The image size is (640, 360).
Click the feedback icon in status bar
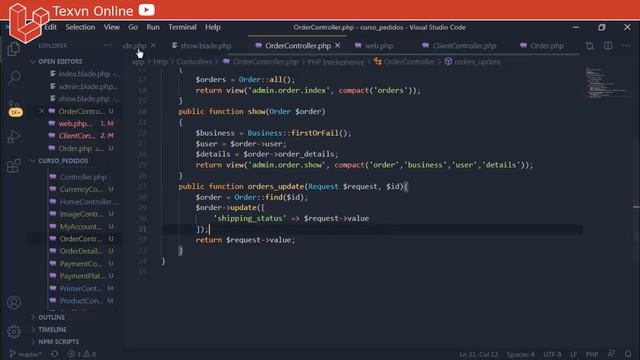[611, 354]
